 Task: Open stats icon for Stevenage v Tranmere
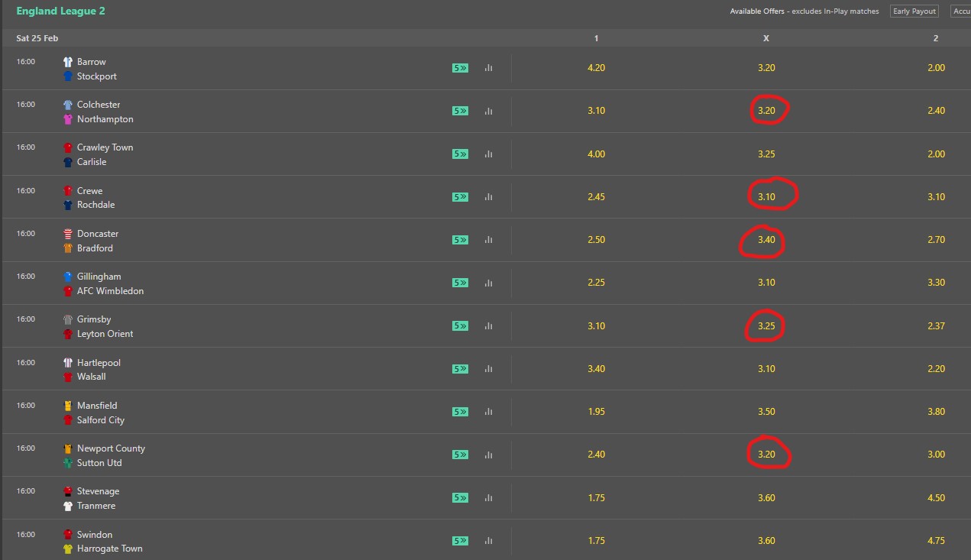point(488,498)
